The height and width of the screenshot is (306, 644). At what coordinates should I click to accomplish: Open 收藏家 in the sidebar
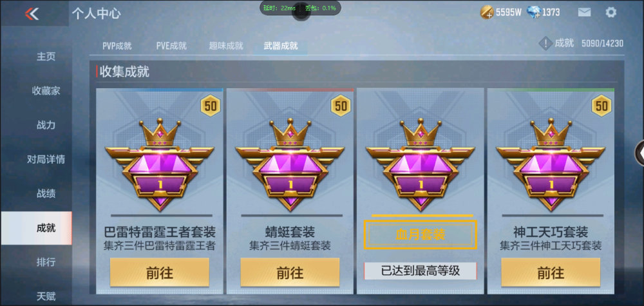46,91
